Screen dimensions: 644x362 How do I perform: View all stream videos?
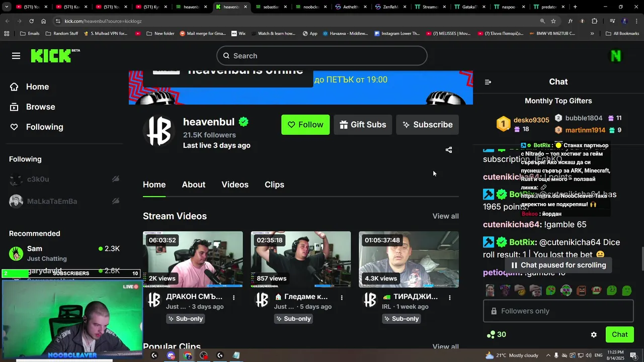[445, 216]
